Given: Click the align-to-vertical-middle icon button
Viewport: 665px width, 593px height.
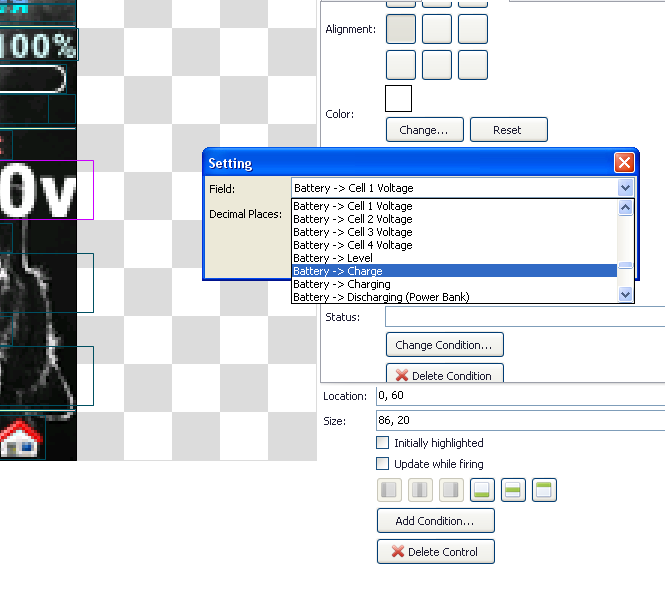Looking at the screenshot, I should (512, 490).
